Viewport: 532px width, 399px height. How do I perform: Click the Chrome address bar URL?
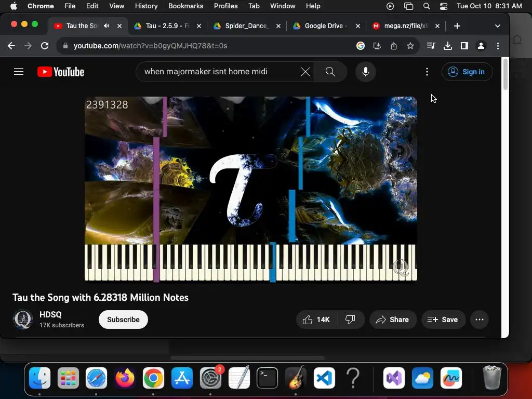(x=150, y=46)
